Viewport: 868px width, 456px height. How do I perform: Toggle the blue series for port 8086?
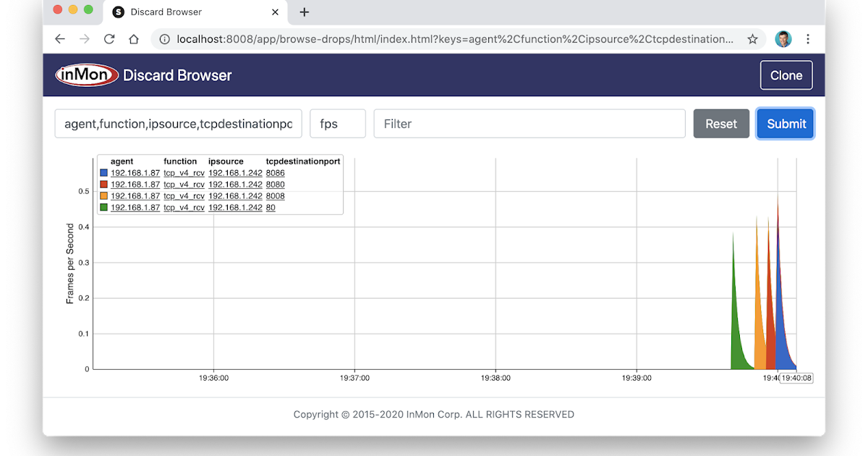[103, 173]
